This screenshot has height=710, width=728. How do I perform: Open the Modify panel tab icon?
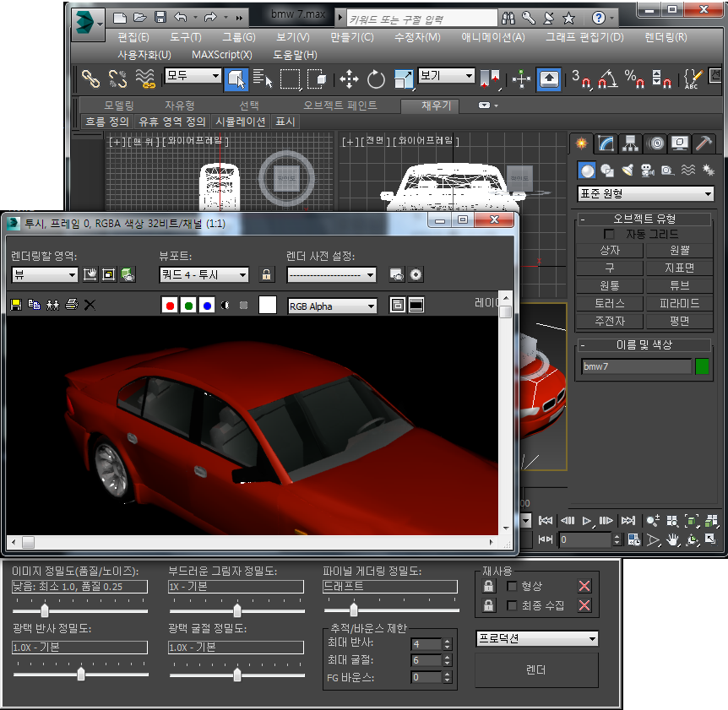point(605,144)
